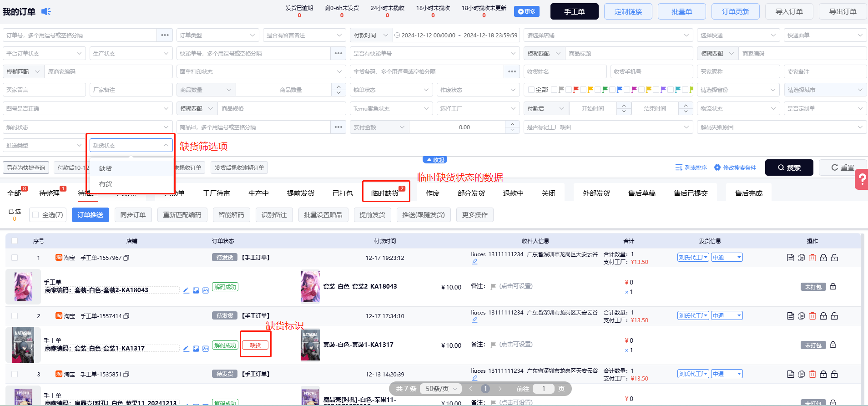This screenshot has width=868, height=406.
Task: Switch to the 临时缺货 tab
Action: [385, 193]
